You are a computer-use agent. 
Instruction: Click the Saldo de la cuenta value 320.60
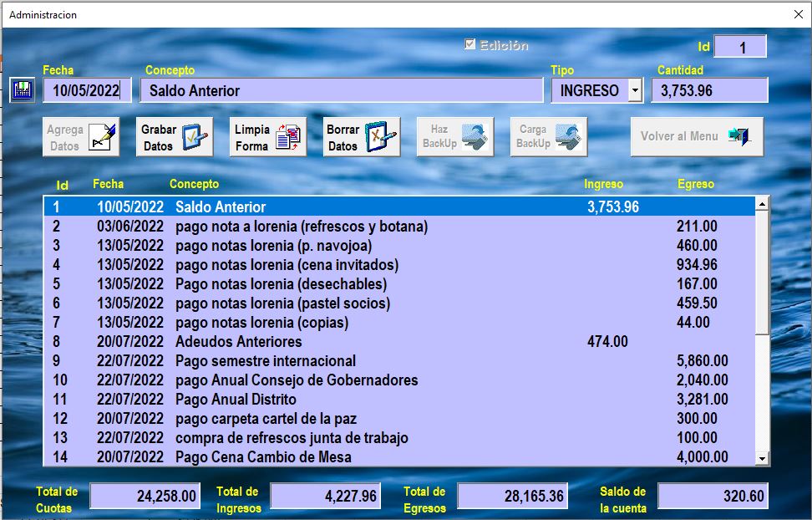(713, 496)
